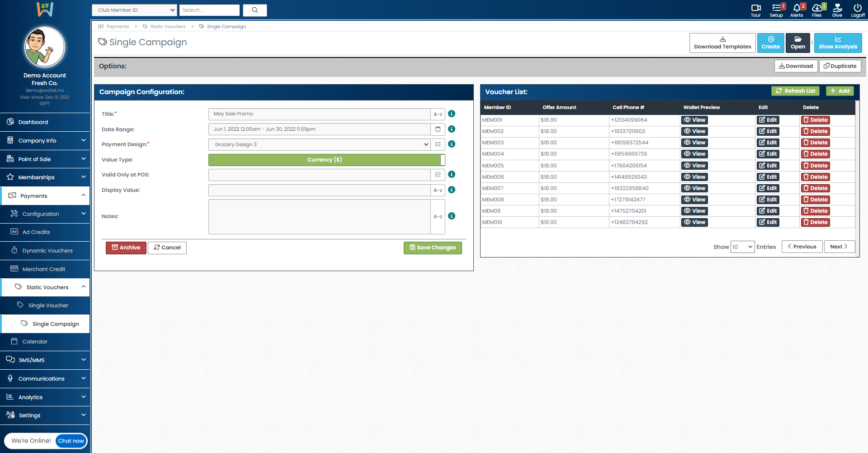The image size is (868, 453).
Task: Change the Show entries count dropdown
Action: click(x=742, y=247)
